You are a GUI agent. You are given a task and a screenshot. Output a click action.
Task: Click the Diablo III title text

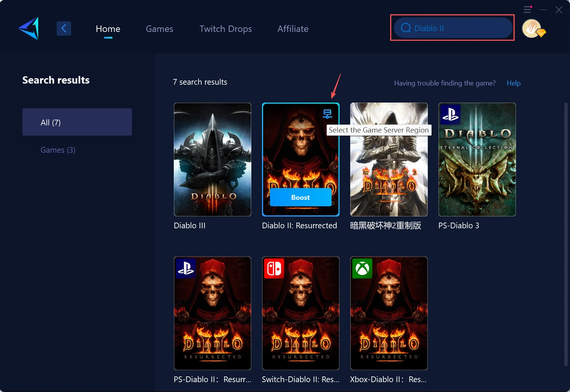coord(189,226)
